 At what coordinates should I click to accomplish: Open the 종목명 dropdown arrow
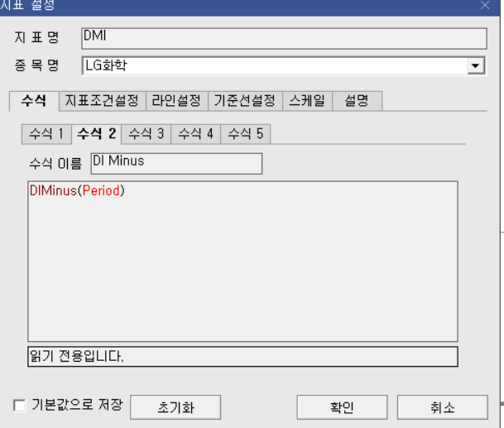pos(475,66)
